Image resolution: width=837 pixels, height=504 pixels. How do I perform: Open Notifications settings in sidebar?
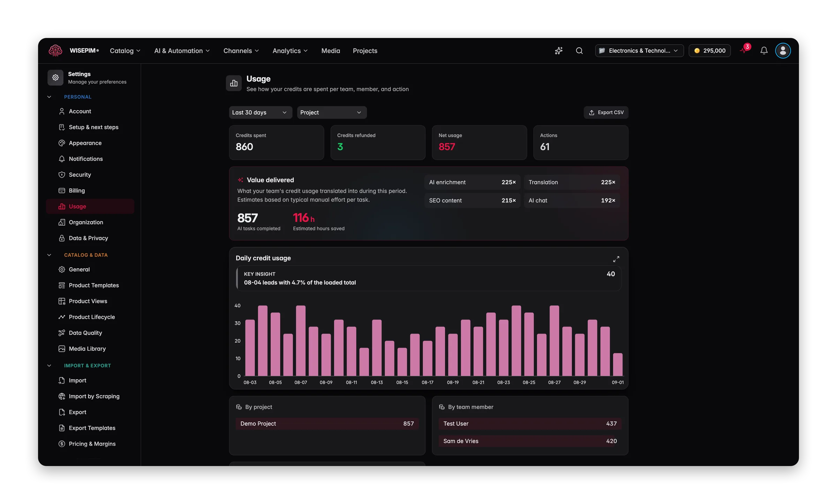pos(90,159)
